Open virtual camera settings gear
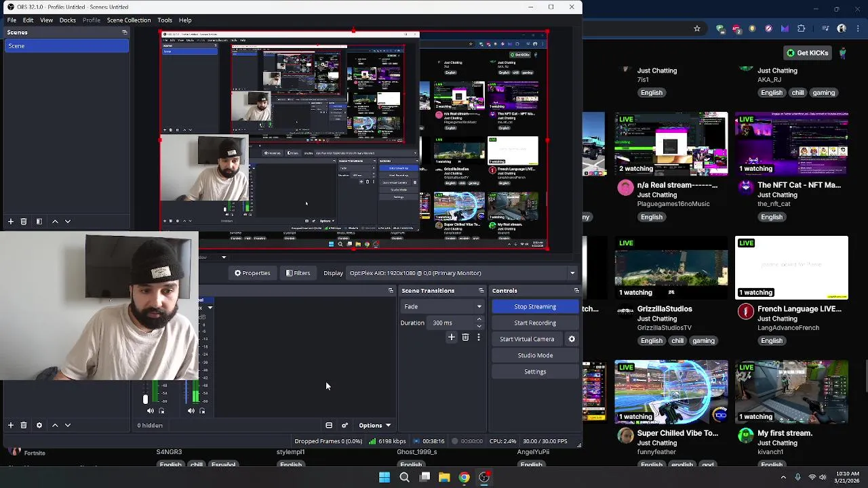The image size is (868, 488). point(572,339)
